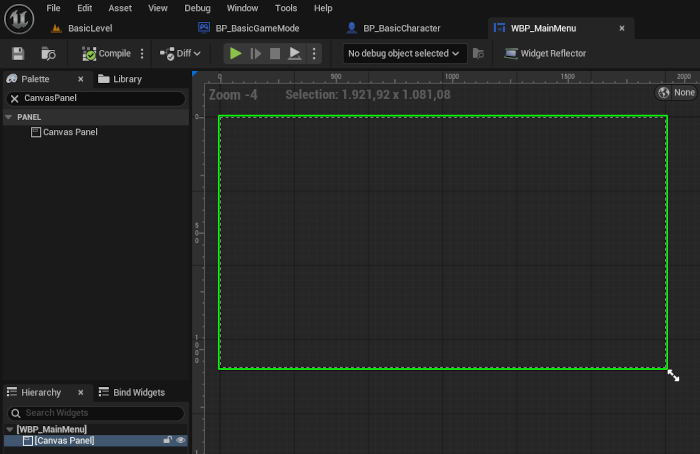Click the Browse to asset icon

pyautogui.click(x=48, y=53)
